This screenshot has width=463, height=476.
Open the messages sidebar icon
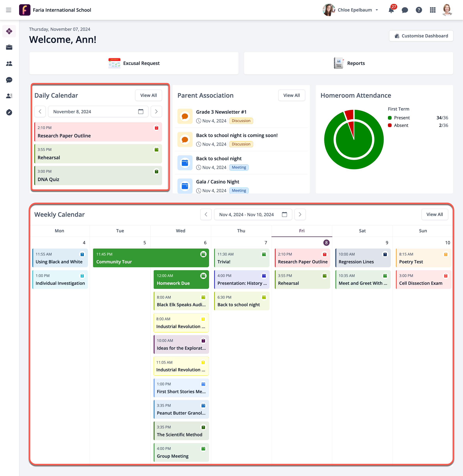coord(9,80)
